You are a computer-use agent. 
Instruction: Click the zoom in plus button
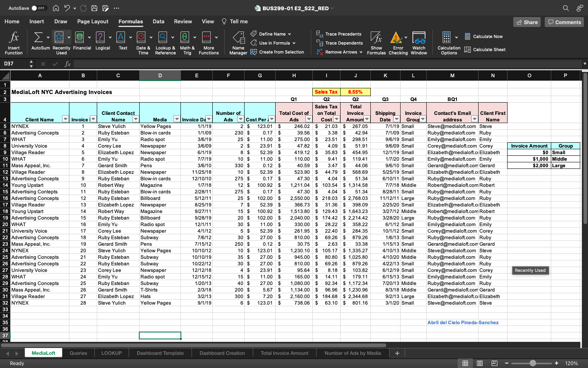tap(556, 363)
